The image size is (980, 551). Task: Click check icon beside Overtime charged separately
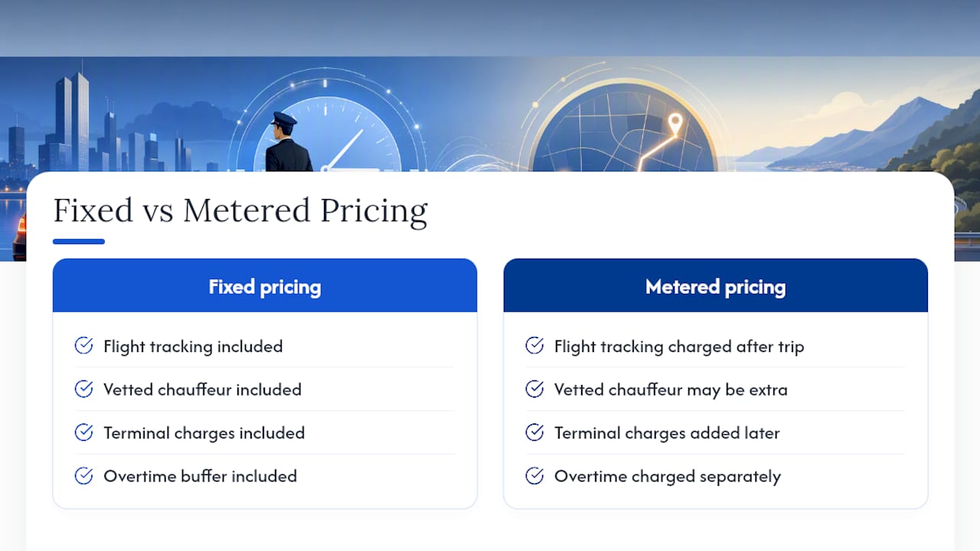tap(534, 475)
